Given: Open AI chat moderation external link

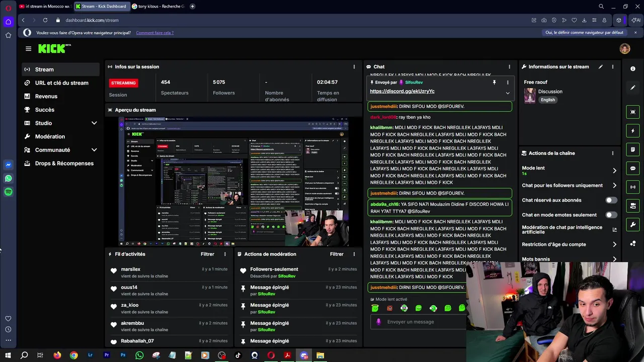Looking at the screenshot, I should point(614,230).
